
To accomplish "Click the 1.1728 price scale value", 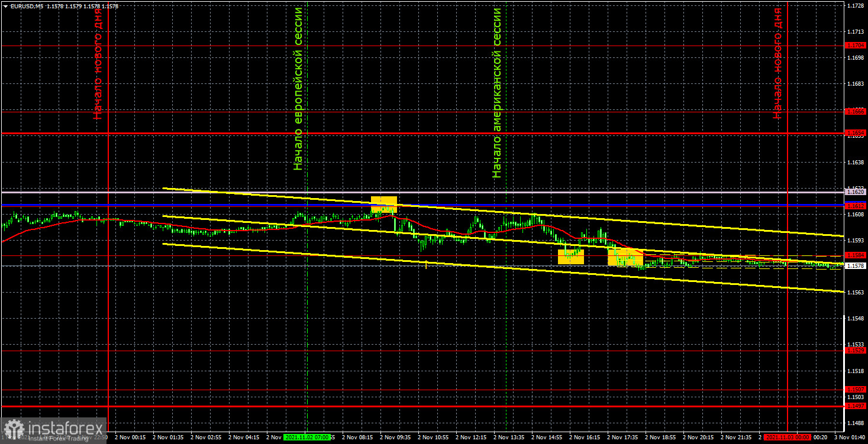I will click(x=856, y=5).
